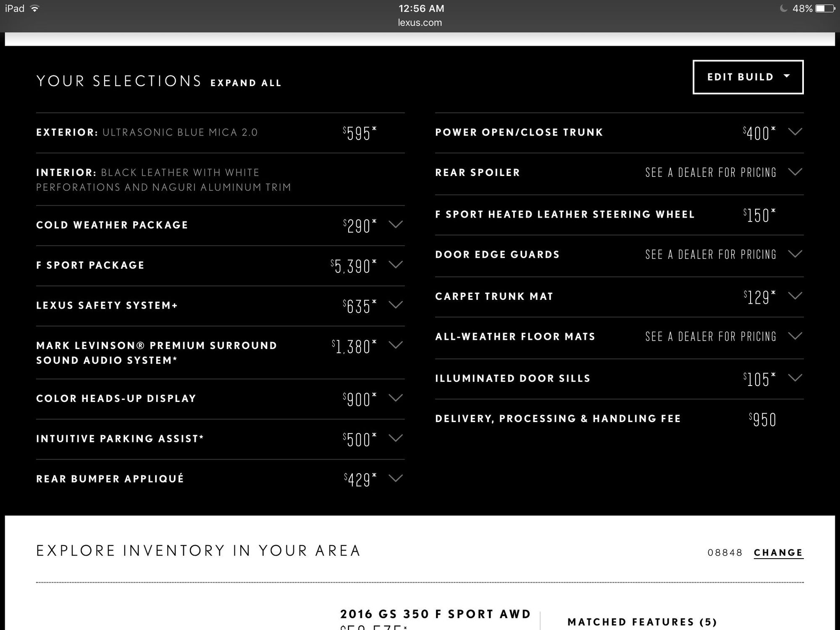
Task: Expand Color Heads-Up Display row
Action: click(396, 397)
